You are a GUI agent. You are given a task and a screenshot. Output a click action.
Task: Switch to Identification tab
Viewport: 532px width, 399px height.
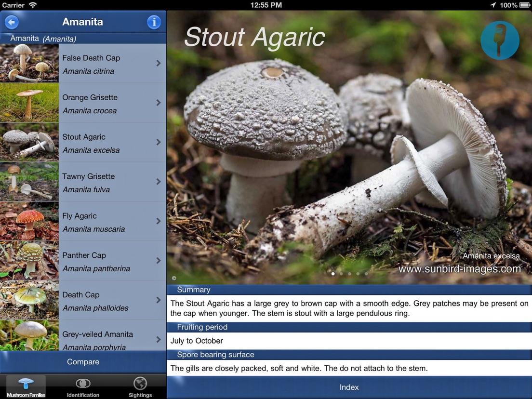83,387
